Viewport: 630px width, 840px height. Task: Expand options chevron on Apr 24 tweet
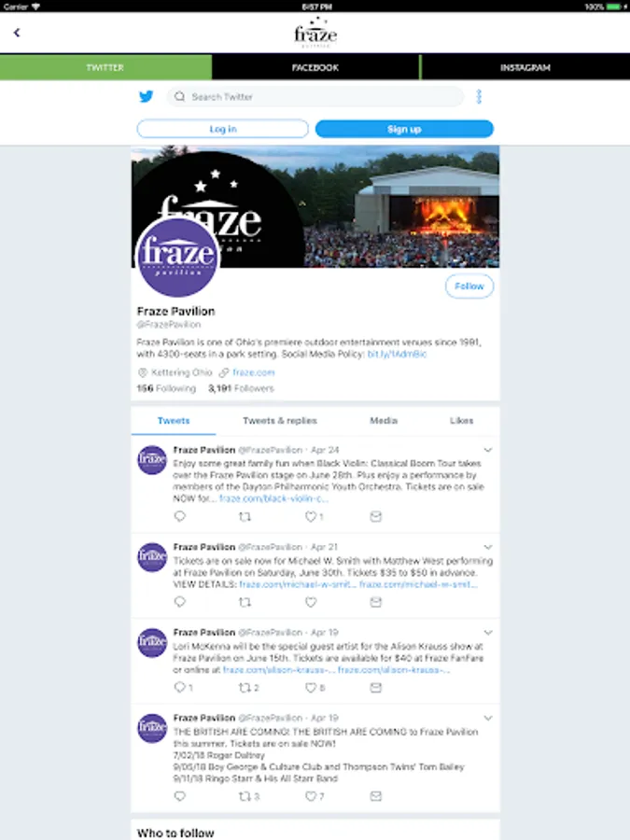[488, 450]
